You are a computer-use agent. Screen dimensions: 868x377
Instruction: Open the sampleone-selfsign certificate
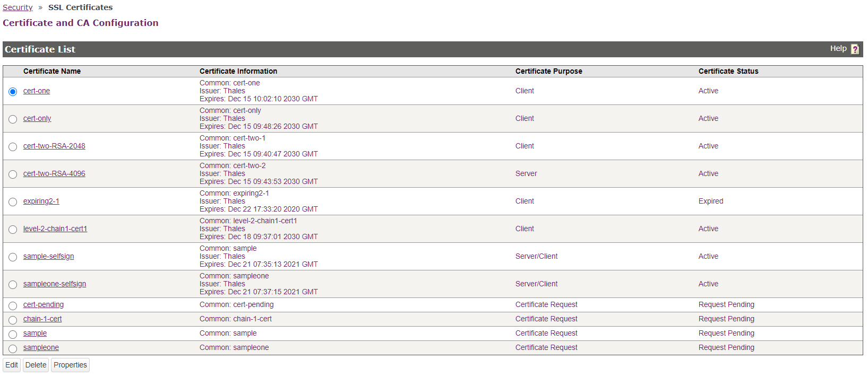[54, 284]
